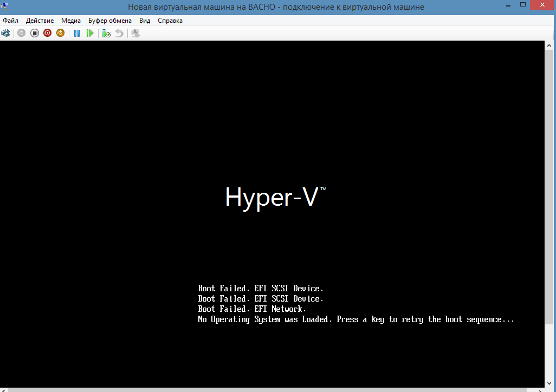The height and width of the screenshot is (392, 556).
Task: Create a checkpoint with the toolbar icon
Action: [106, 33]
